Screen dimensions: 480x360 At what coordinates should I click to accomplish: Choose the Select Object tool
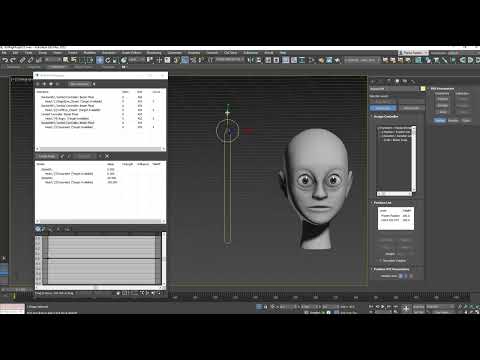[x=66, y=60]
